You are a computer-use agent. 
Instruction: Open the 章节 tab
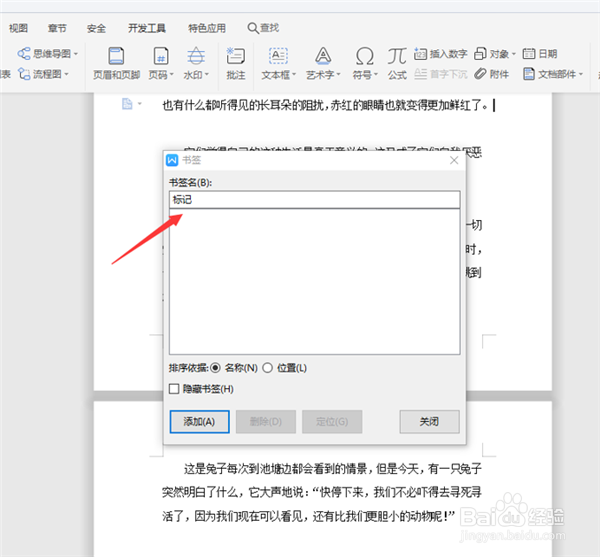click(57, 28)
